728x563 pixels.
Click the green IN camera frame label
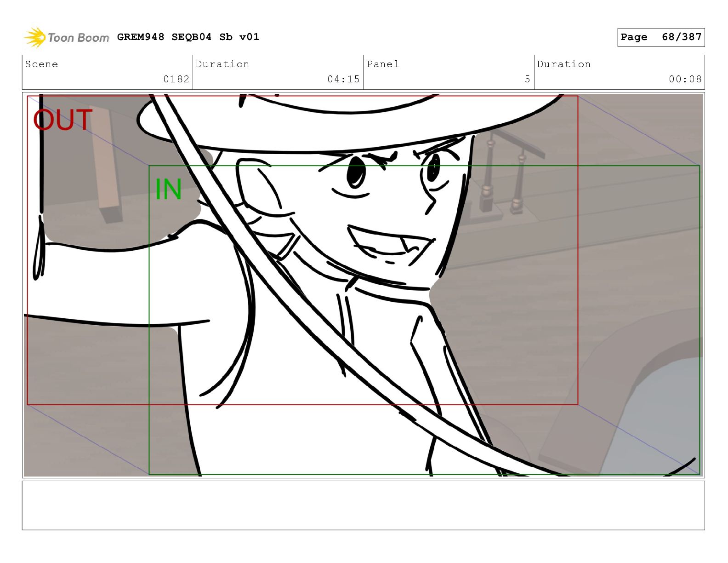[168, 189]
